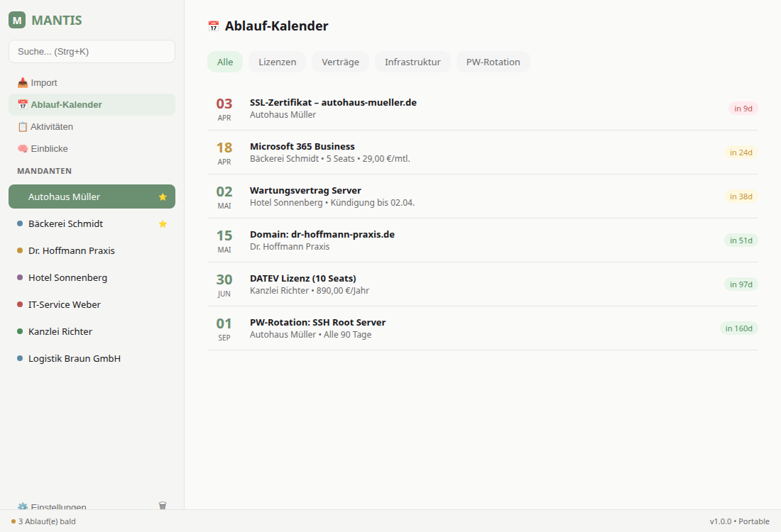Toggle the star next to Bäckerei Schmidt
Screen dimensions: 781x532
coord(162,223)
